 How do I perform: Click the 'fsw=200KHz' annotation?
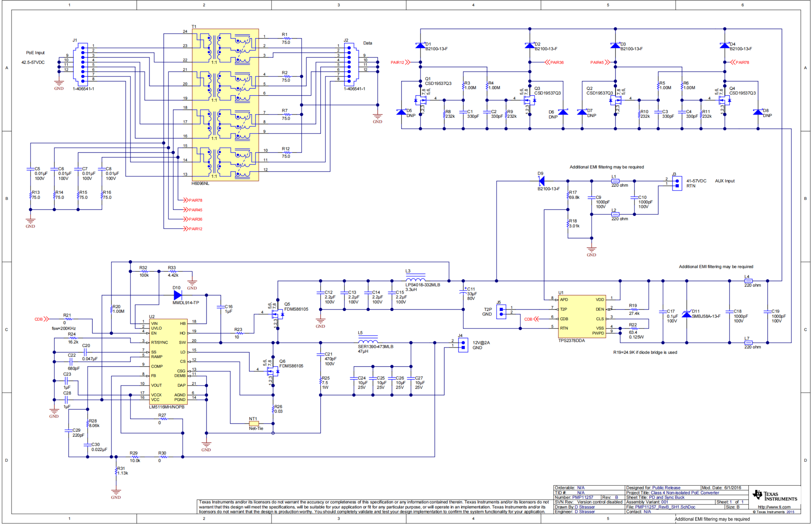pyautogui.click(x=64, y=328)
